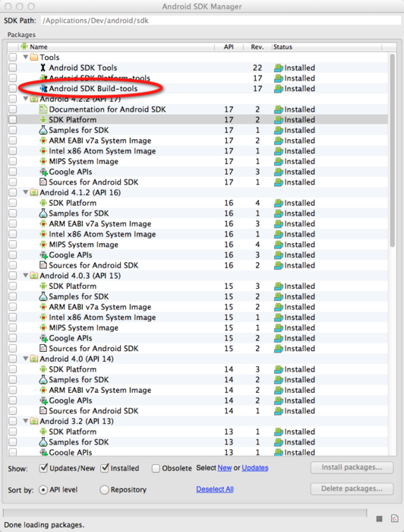The height and width of the screenshot is (532, 404).
Task: Click the API 17 Samples for SDK flask icon
Action: coord(43,130)
